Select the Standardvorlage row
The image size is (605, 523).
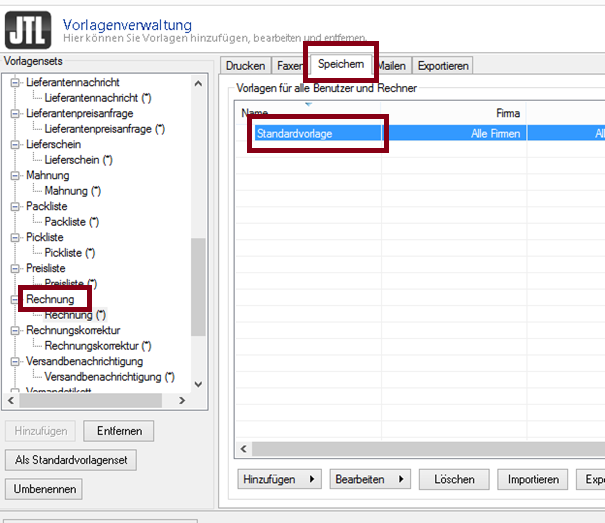click(x=316, y=132)
